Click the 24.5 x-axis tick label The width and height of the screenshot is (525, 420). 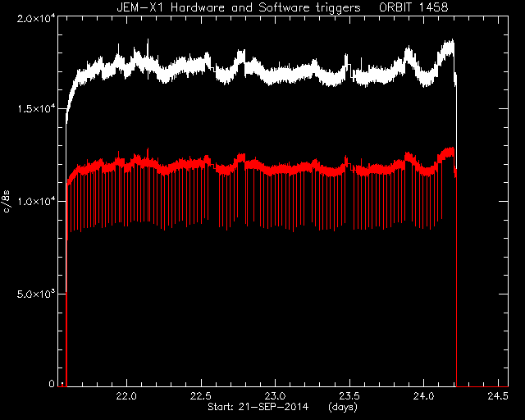click(x=498, y=396)
